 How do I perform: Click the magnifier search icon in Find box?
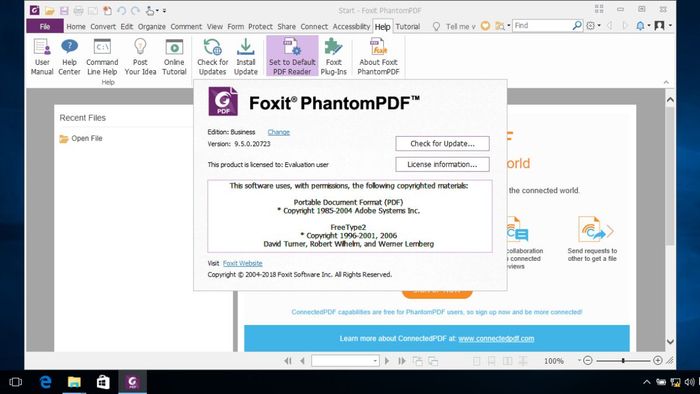577,25
